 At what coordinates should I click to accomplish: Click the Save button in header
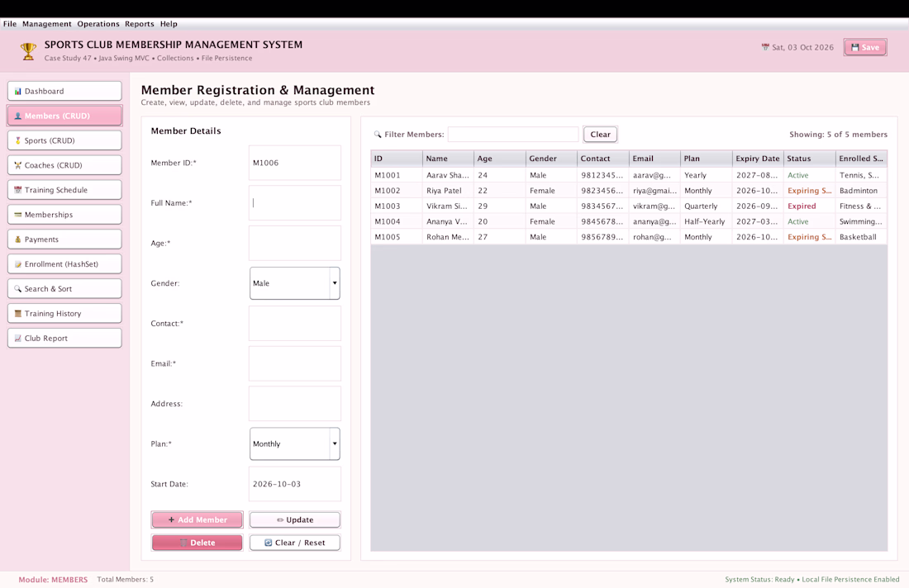click(x=865, y=48)
